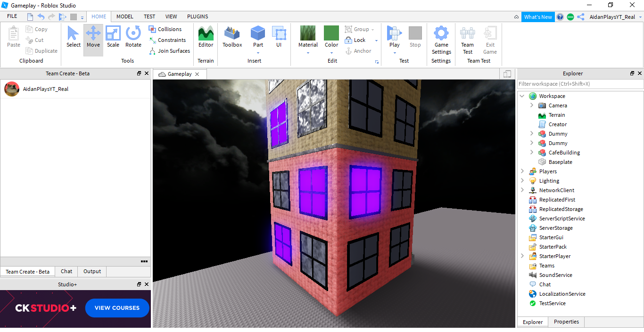This screenshot has height=332, width=644.
Task: Click the Group button
Action: tap(357, 29)
